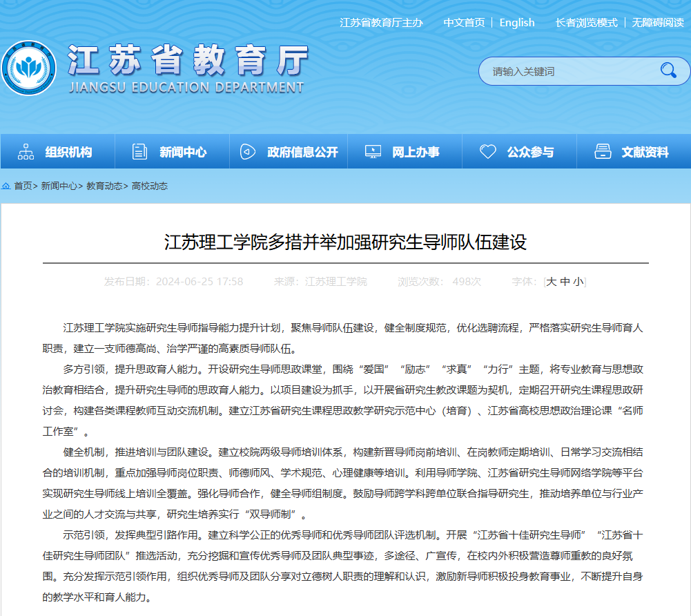Click the 江苏省教育厅主办 header text
The image size is (691, 616).
pos(381,23)
